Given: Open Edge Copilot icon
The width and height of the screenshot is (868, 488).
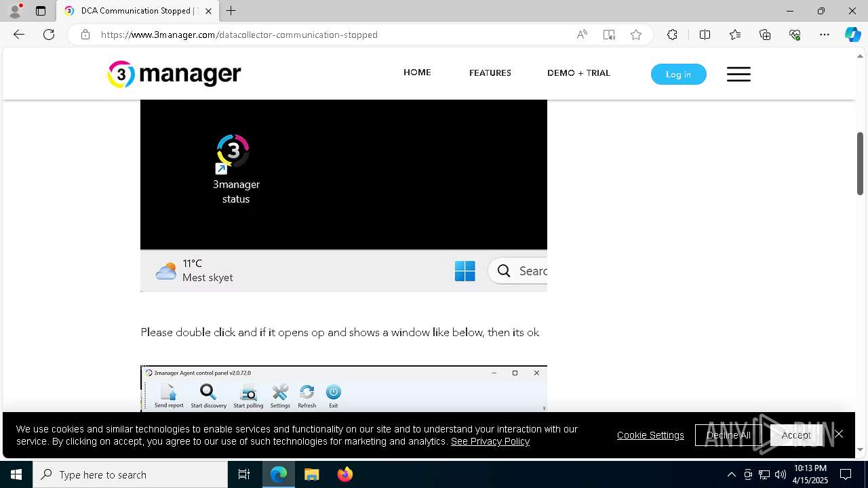Looking at the screenshot, I should pos(852,35).
